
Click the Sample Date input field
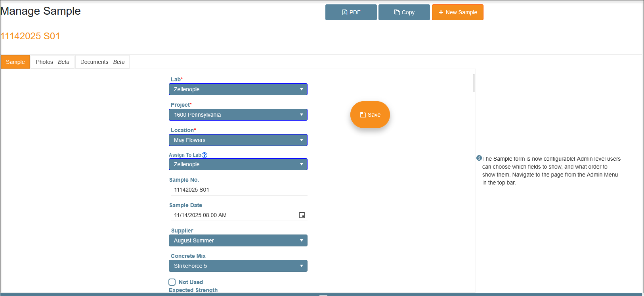coord(234,215)
